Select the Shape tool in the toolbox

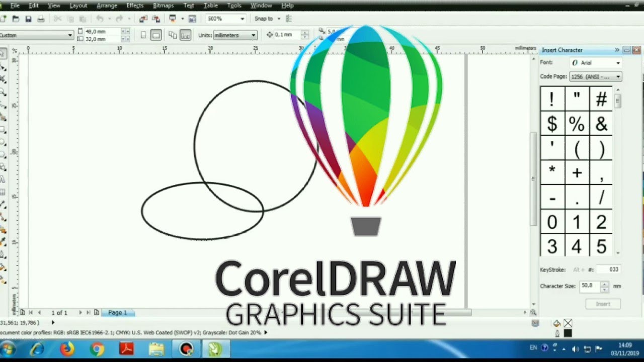[3, 66]
